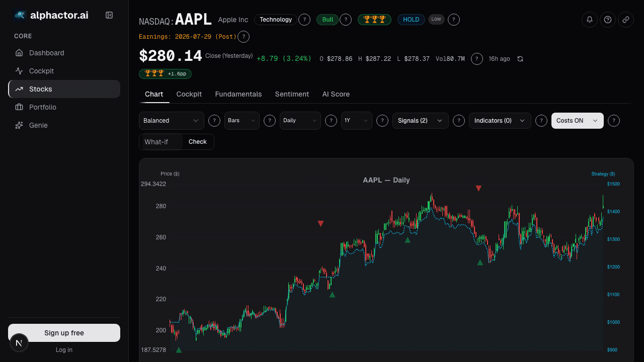Click the red sell marker at chart top
644x362 pixels.
pyautogui.click(x=478, y=188)
